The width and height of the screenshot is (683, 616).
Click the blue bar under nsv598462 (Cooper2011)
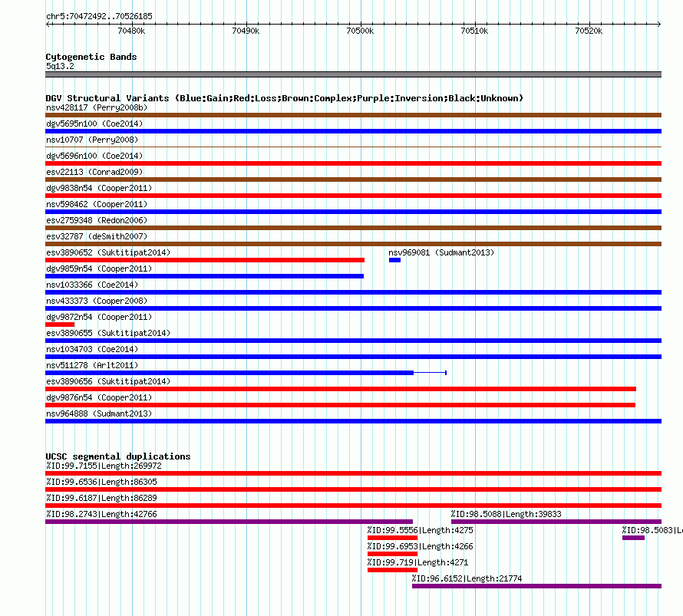point(353,212)
